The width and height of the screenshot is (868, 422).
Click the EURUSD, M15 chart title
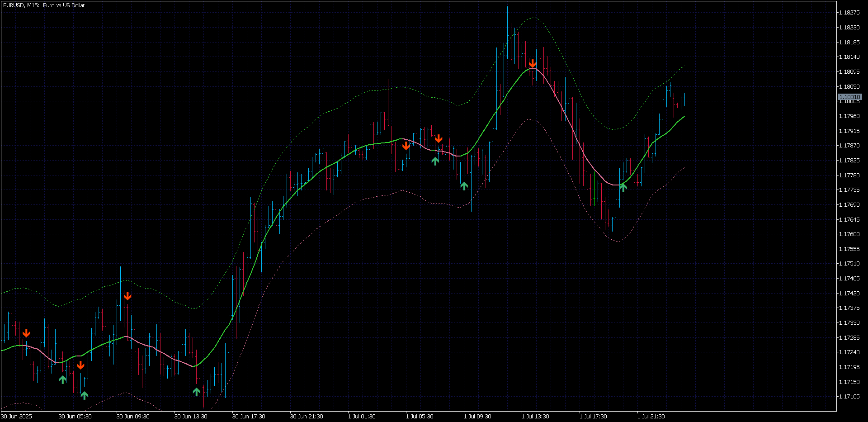pos(44,5)
